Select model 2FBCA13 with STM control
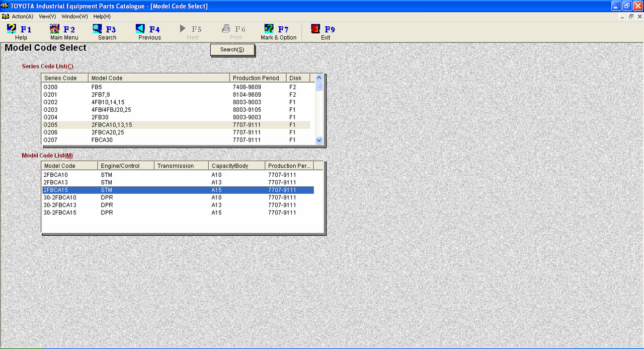Screen dimensions: 644x349 tap(178, 182)
